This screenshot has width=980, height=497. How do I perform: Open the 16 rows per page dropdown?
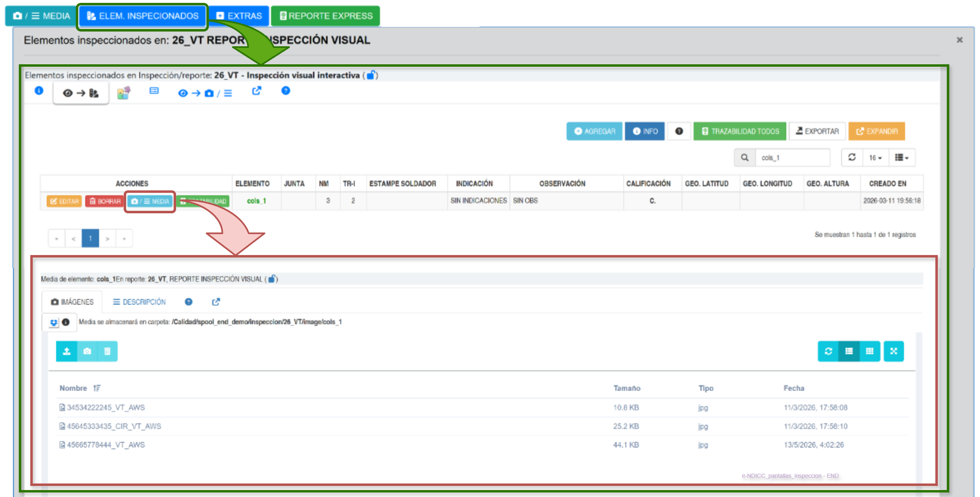point(876,158)
